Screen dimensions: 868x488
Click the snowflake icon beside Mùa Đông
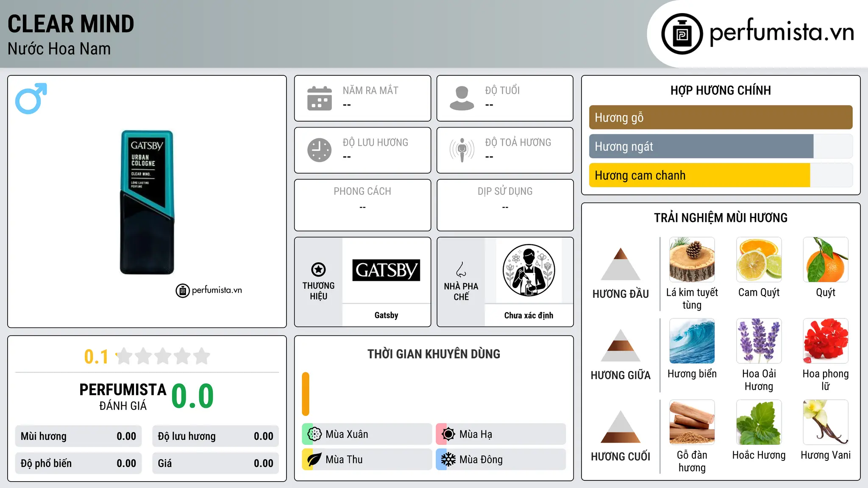(x=448, y=460)
